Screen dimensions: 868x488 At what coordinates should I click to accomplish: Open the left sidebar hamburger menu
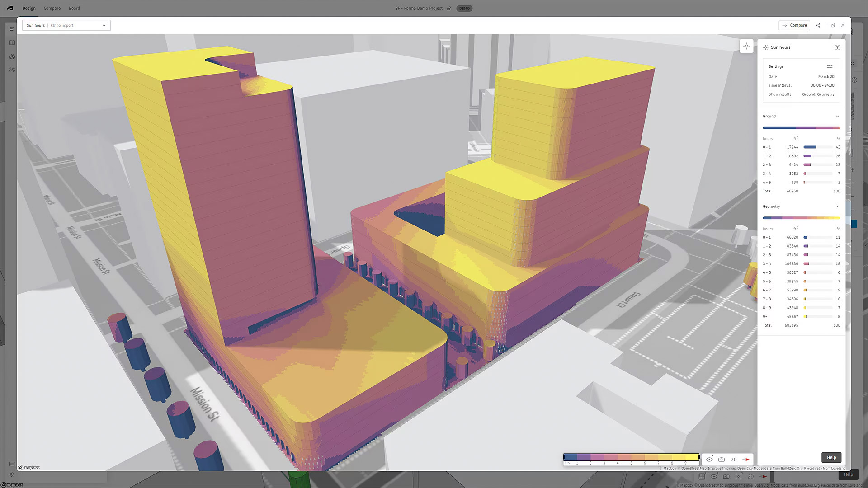click(x=12, y=29)
